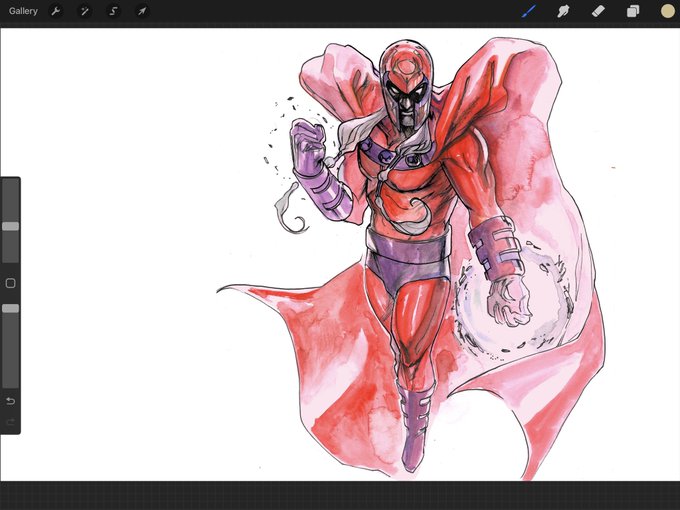Select the Smudge tool
Screen dimensions: 680x510
point(563,11)
